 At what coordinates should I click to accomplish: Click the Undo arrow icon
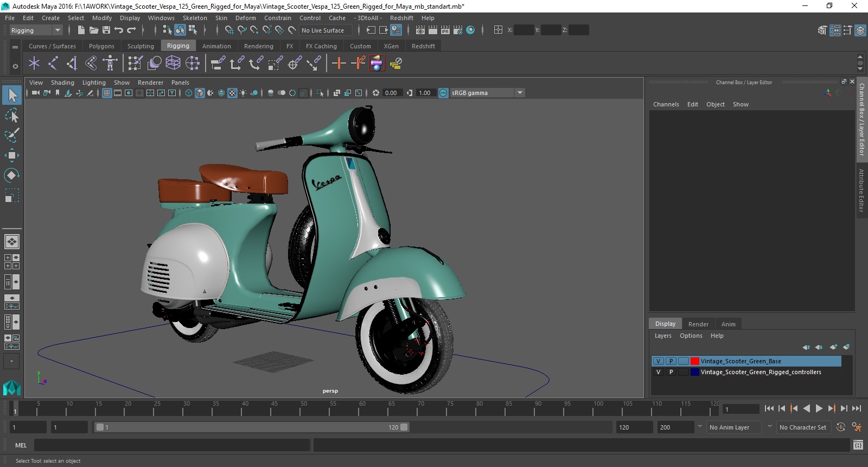click(x=119, y=30)
